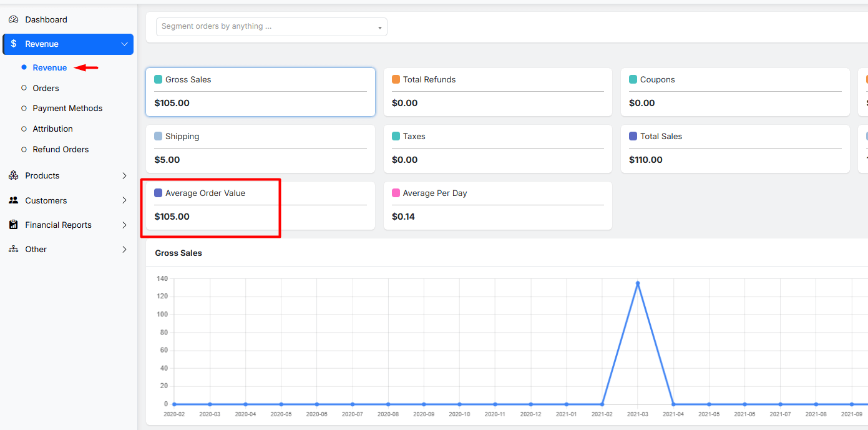The height and width of the screenshot is (430, 868).
Task: Click the Products cubes icon
Action: pyautogui.click(x=13, y=175)
